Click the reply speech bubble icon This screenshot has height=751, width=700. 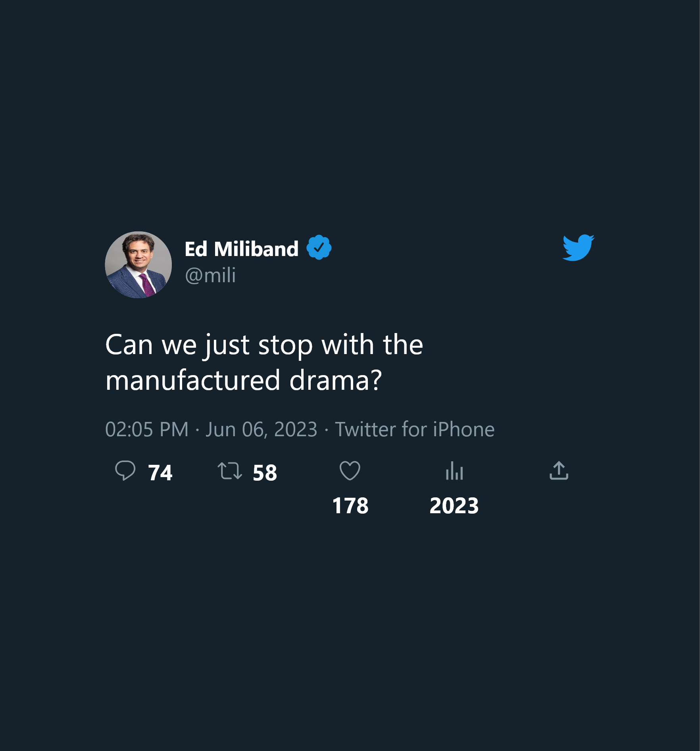click(x=125, y=471)
